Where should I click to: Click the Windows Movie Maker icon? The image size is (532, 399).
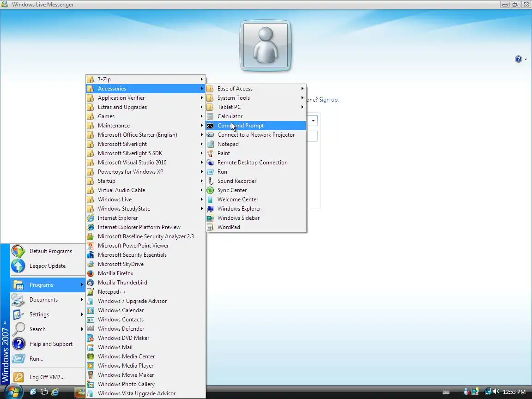(x=91, y=375)
